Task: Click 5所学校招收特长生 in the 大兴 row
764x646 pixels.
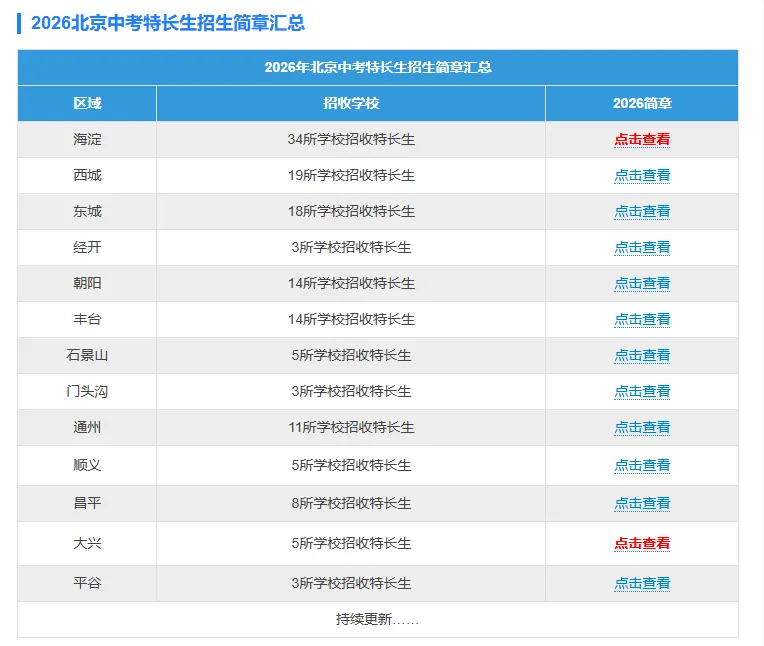Action: (x=351, y=543)
